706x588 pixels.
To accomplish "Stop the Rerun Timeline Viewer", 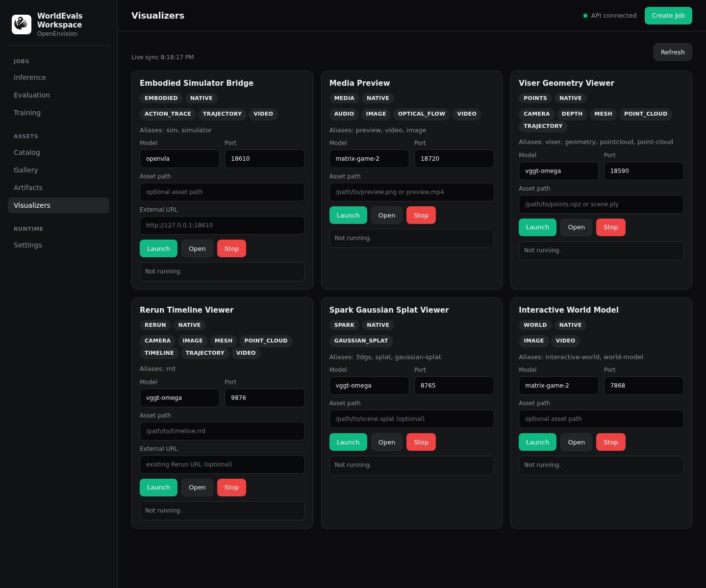I will click(231, 488).
